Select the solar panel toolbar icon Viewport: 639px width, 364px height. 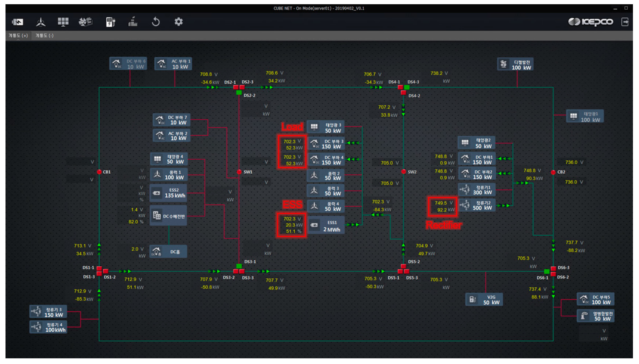pos(63,22)
